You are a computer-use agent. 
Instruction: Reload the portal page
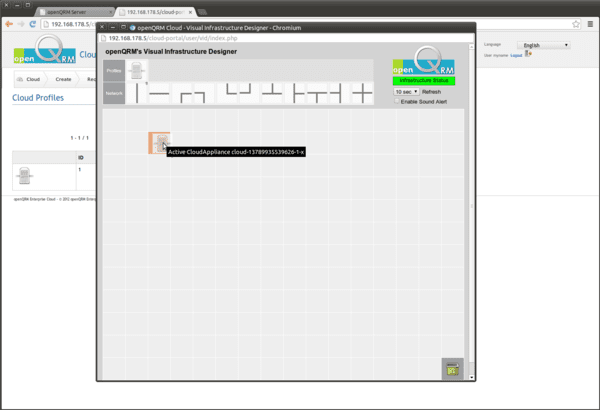33,24
